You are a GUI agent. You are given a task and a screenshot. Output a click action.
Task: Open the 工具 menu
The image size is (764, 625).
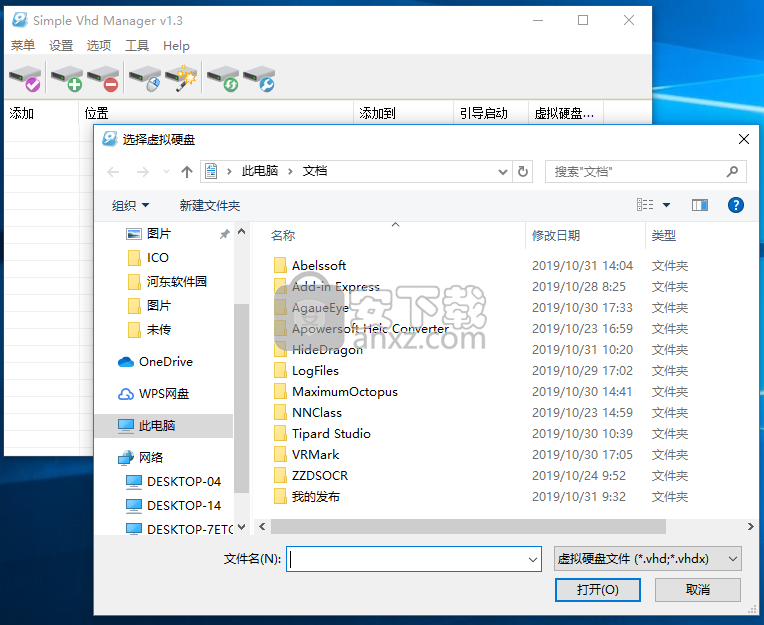click(x=137, y=46)
